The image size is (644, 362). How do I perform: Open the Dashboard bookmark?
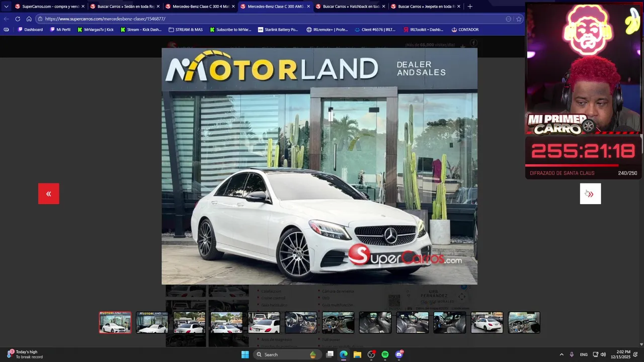pos(30,30)
